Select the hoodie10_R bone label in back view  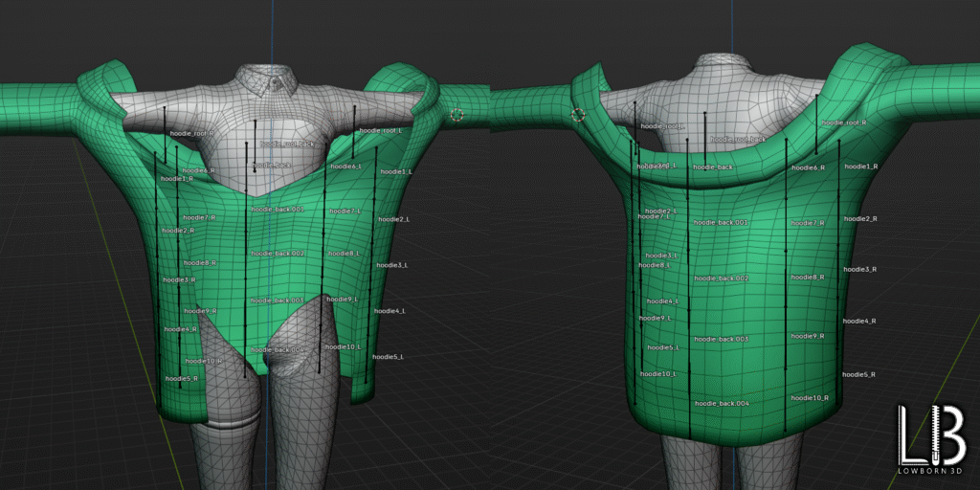pos(809,397)
